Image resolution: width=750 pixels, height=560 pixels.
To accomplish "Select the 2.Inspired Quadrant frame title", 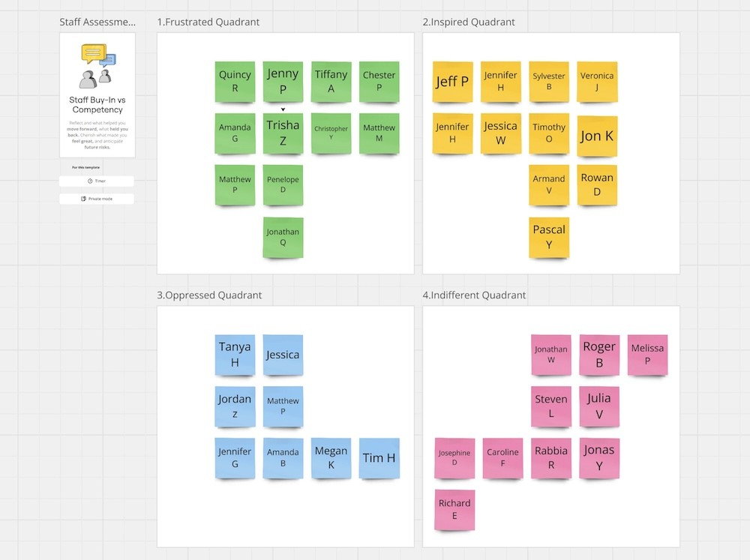I will pos(469,22).
